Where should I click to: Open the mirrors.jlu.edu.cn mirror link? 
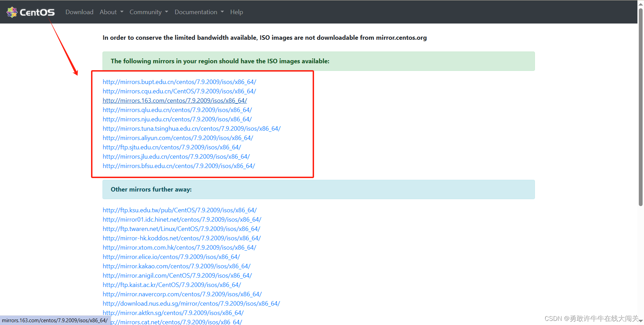pyautogui.click(x=176, y=157)
